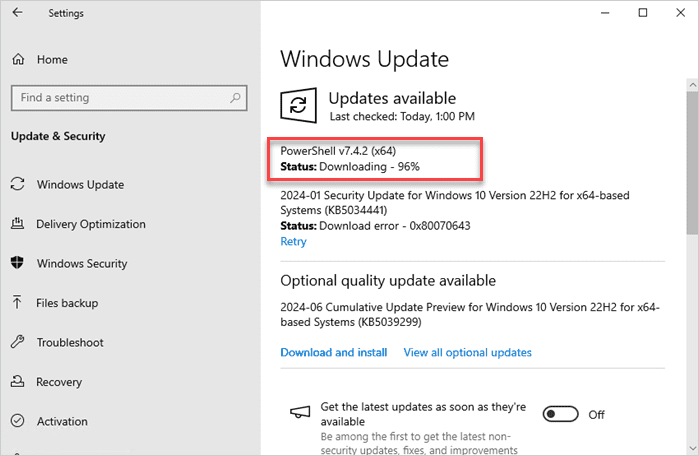Image resolution: width=699 pixels, height=456 pixels.
Task: Click Download and install link
Action: 333,352
